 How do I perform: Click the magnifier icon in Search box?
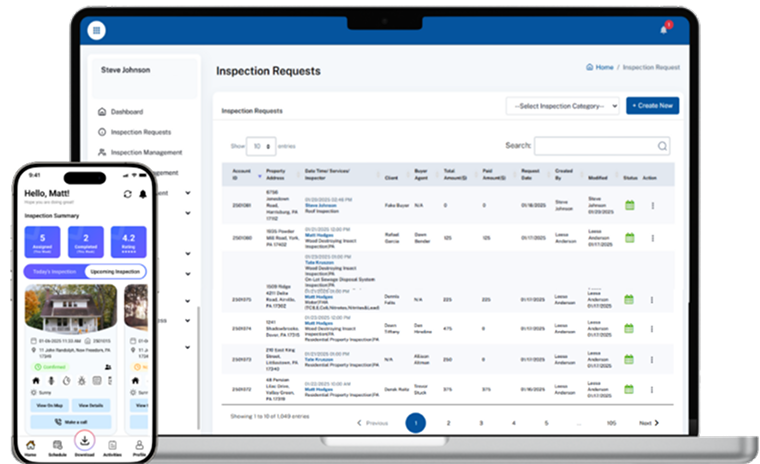(662, 146)
